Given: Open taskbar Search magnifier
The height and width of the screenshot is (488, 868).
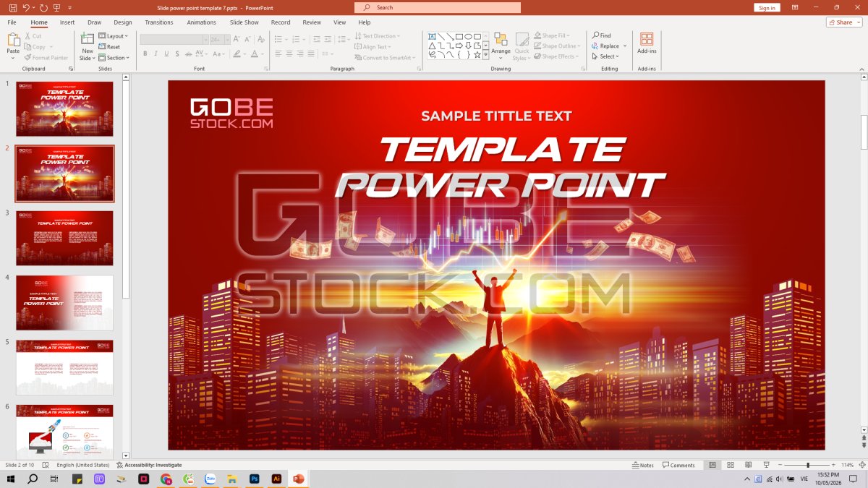Looking at the screenshot, I should 33,479.
